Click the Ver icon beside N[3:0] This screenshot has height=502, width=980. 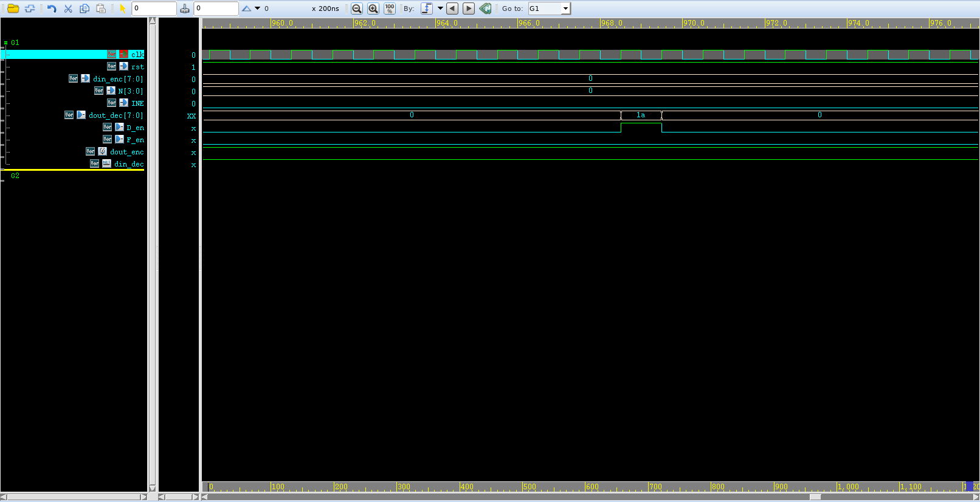pos(98,91)
